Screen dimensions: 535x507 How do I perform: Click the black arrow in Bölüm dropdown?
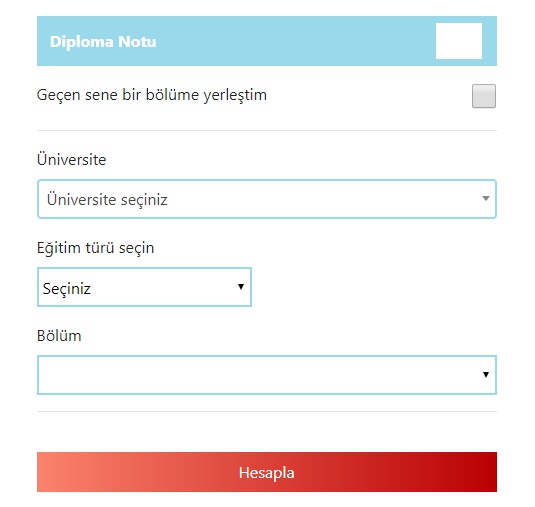point(486,375)
